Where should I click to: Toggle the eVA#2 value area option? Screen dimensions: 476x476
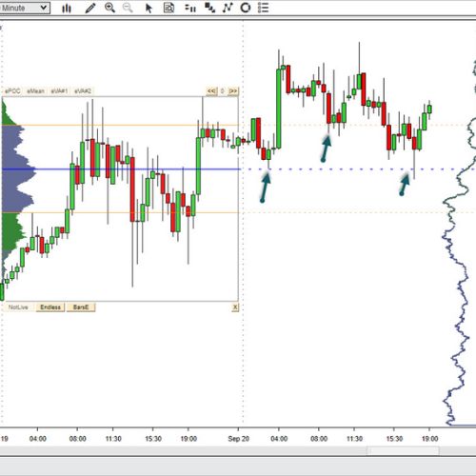click(x=83, y=91)
